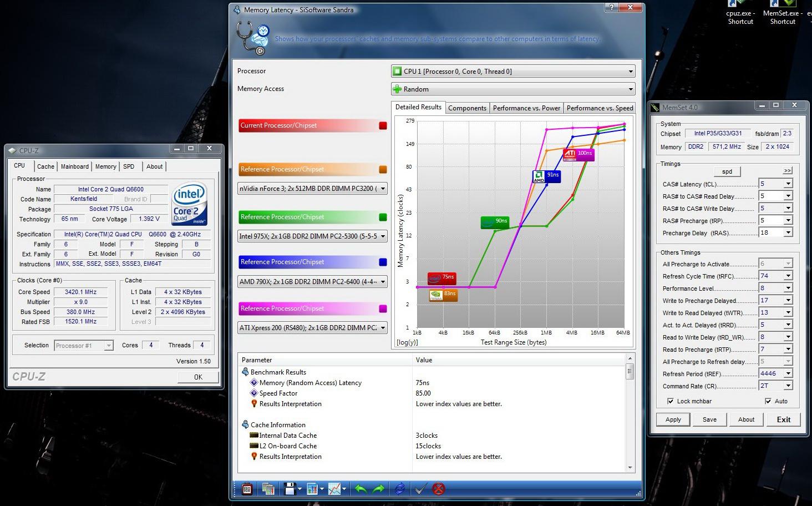Toggle the Auto checkbox in MemSet

(768, 401)
